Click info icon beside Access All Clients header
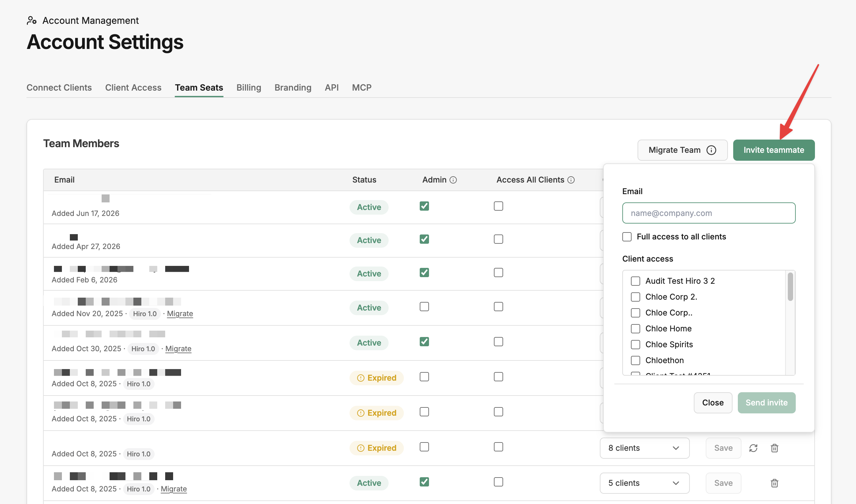The height and width of the screenshot is (504, 856). (571, 180)
